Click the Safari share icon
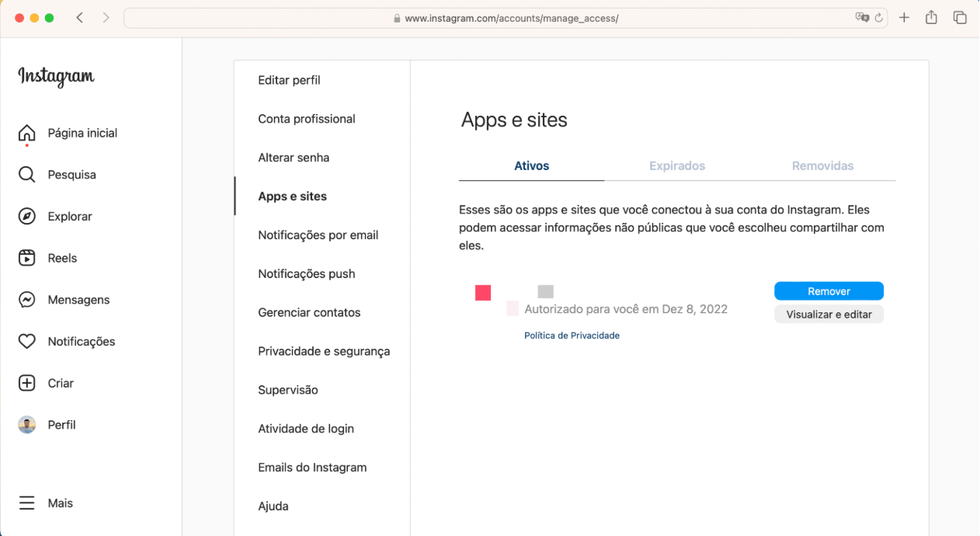980x536 pixels. point(931,17)
